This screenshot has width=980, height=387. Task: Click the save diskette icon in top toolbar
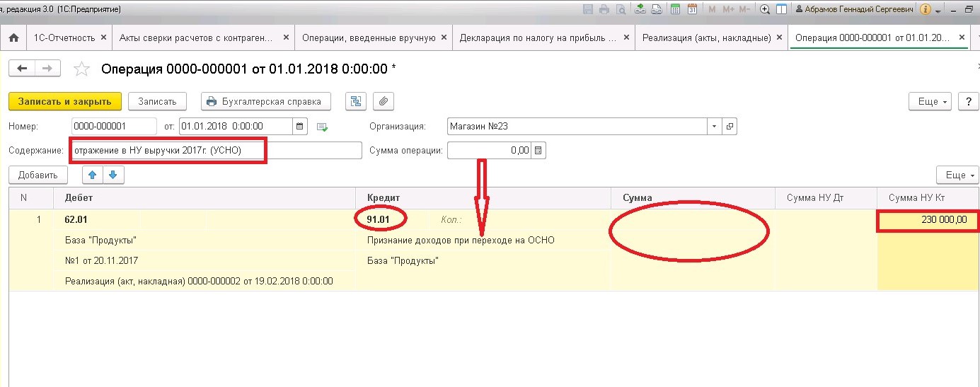pos(588,10)
